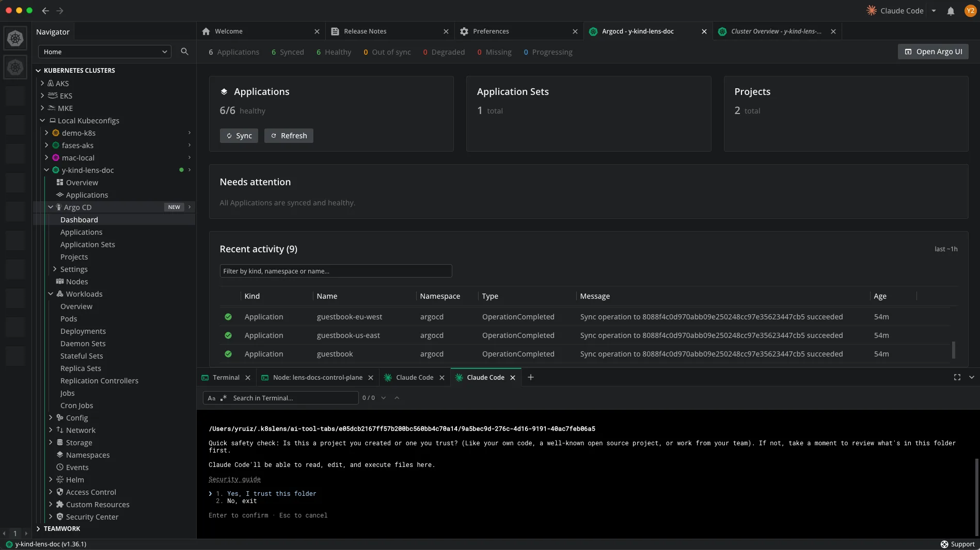The height and width of the screenshot is (550, 980).
Task: Open the Projects card
Action: click(x=846, y=114)
